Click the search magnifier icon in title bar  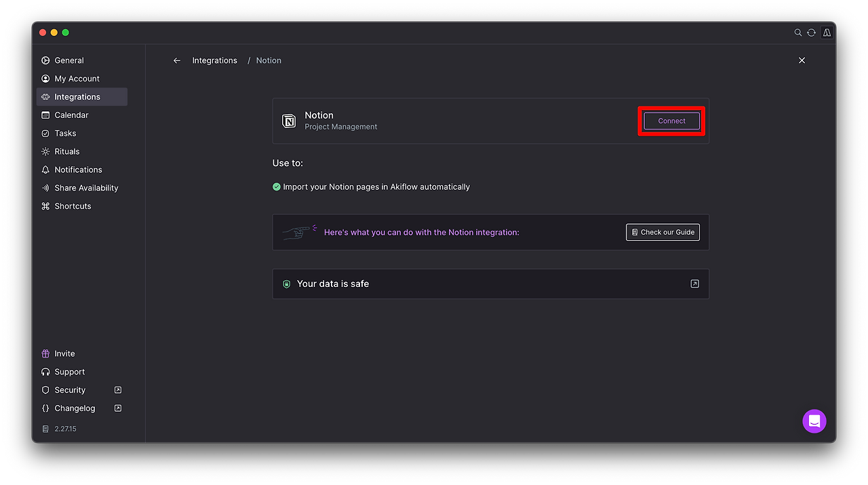click(798, 33)
